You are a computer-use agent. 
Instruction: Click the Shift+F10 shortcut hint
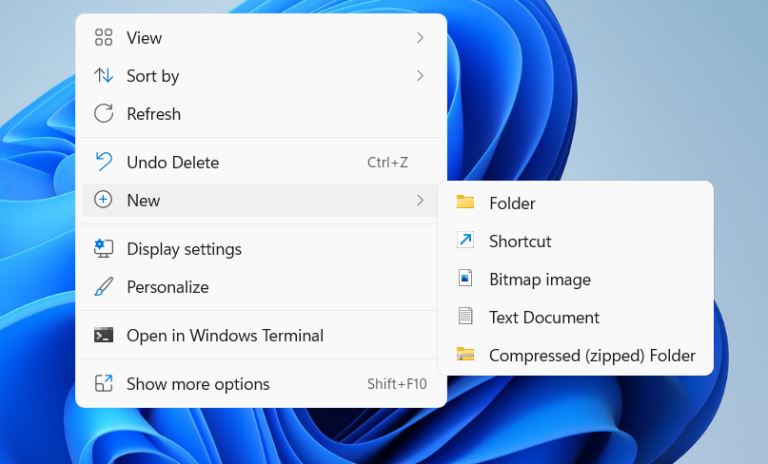click(x=397, y=384)
